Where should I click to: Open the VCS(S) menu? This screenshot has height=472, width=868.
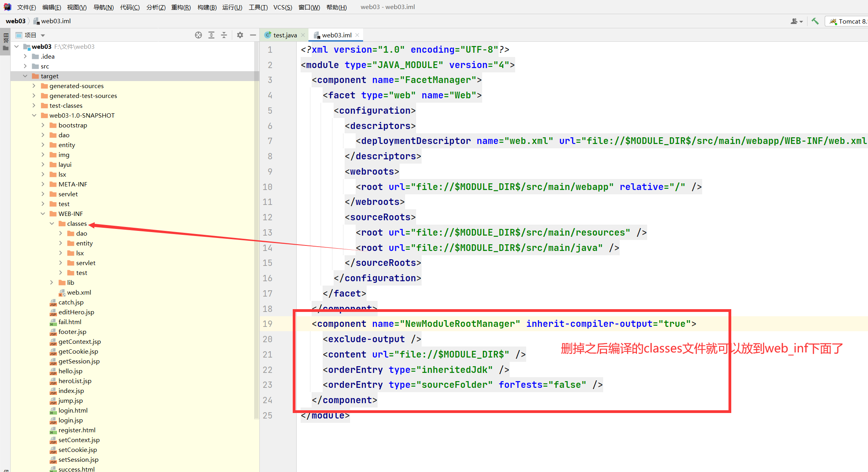point(283,7)
